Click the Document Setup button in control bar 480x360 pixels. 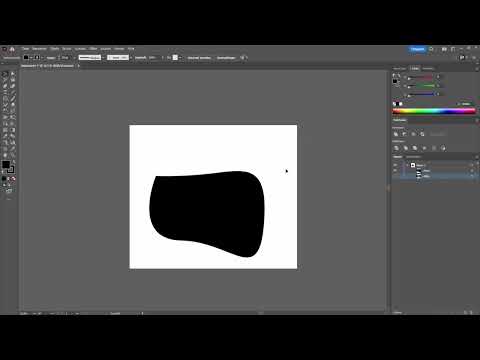coord(199,58)
